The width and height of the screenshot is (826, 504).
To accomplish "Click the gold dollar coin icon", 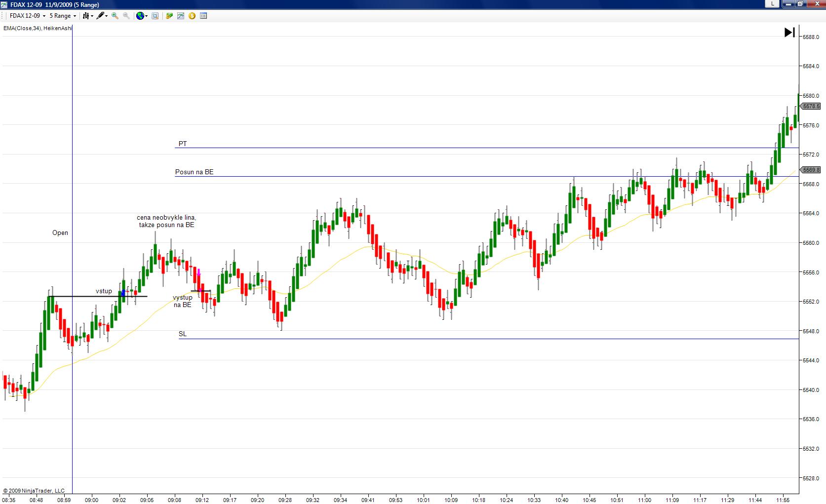I will (x=192, y=16).
